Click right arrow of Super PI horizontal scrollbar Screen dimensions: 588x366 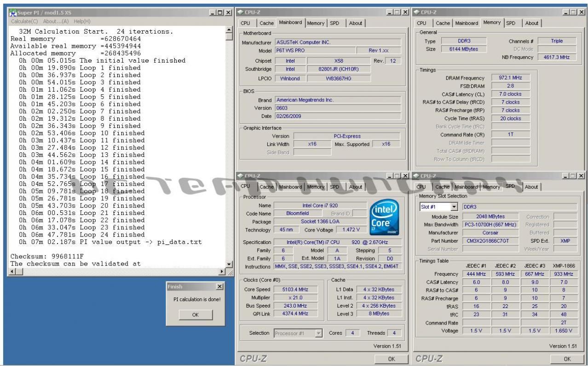[223, 272]
